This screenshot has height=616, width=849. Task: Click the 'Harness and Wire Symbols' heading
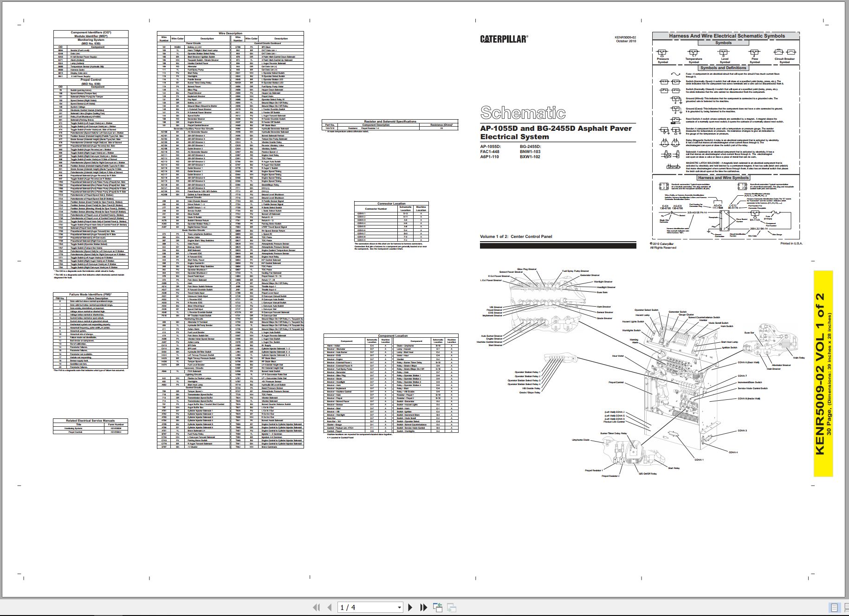coord(723,178)
